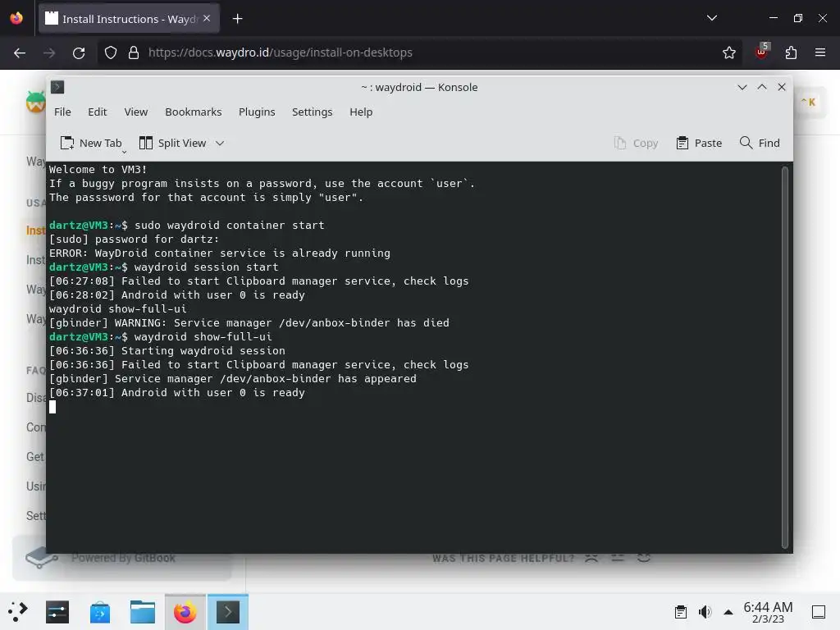Click the Konsole terminal scrollbar
840x630 pixels.
(x=784, y=358)
